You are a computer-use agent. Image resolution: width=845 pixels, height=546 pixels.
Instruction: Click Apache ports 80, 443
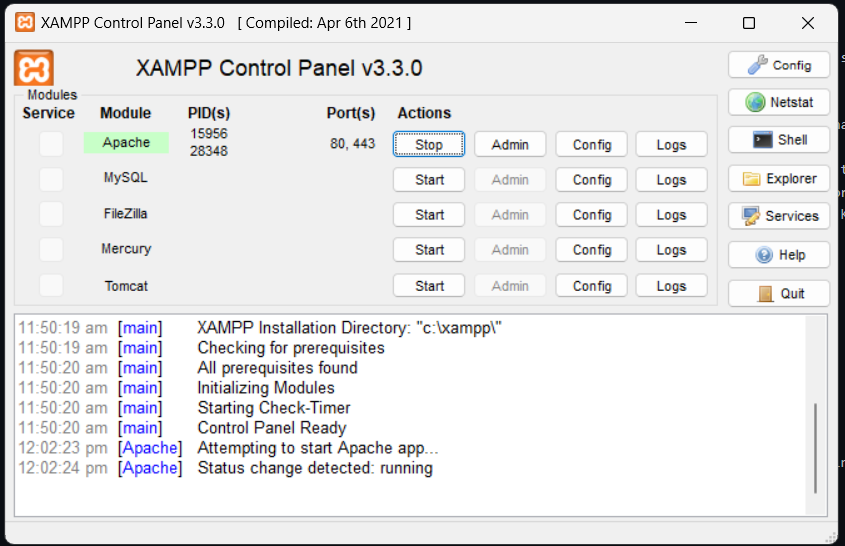point(352,143)
